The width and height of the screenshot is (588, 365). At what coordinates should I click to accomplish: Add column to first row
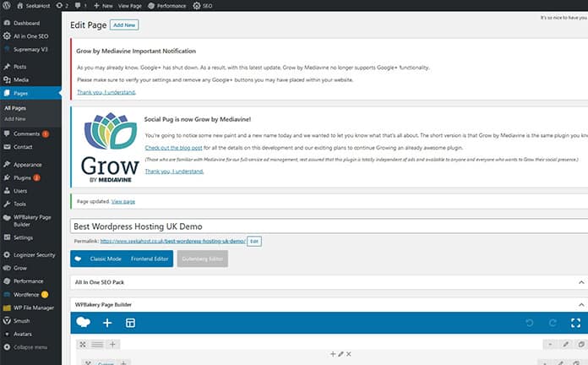[112, 345]
